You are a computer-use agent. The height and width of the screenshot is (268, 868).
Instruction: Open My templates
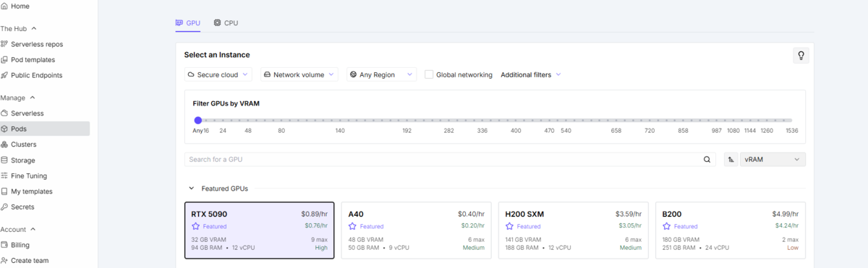pyautogui.click(x=31, y=191)
